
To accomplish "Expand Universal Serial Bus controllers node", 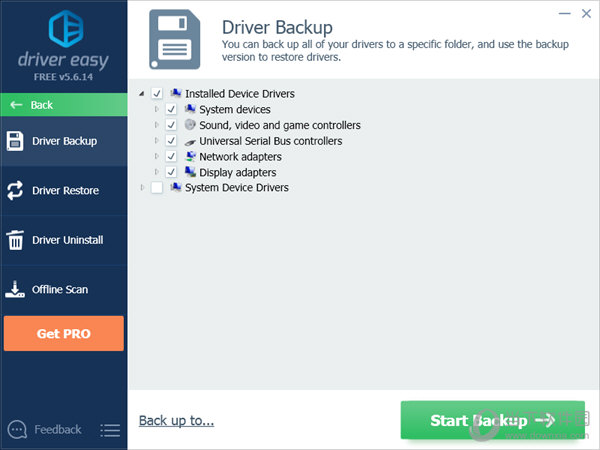I will 156,140.
